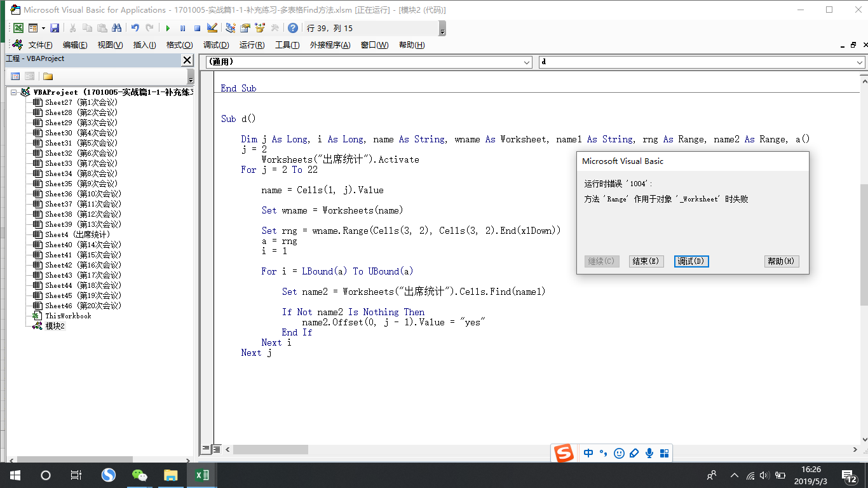Click the Insert UserForm toolbar icon

tap(32, 28)
